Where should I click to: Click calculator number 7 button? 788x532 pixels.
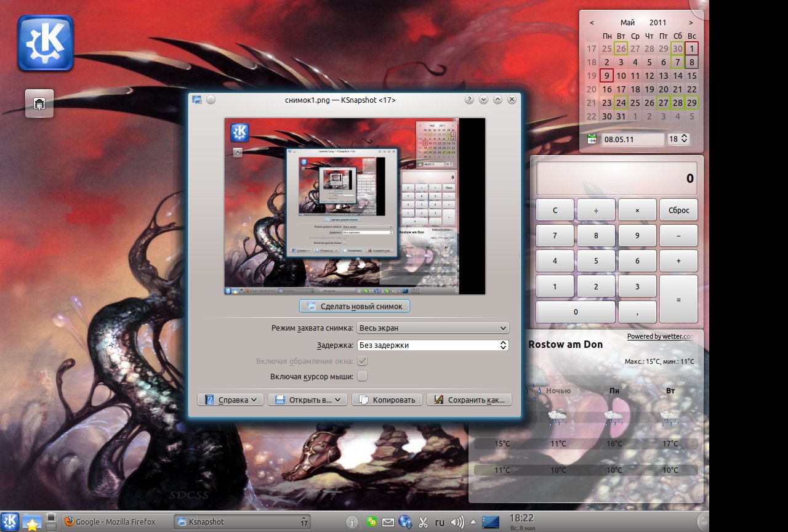click(555, 235)
